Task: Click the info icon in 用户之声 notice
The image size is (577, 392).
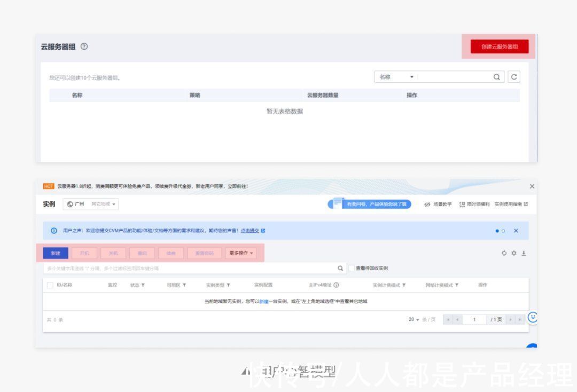Action: tap(54, 231)
